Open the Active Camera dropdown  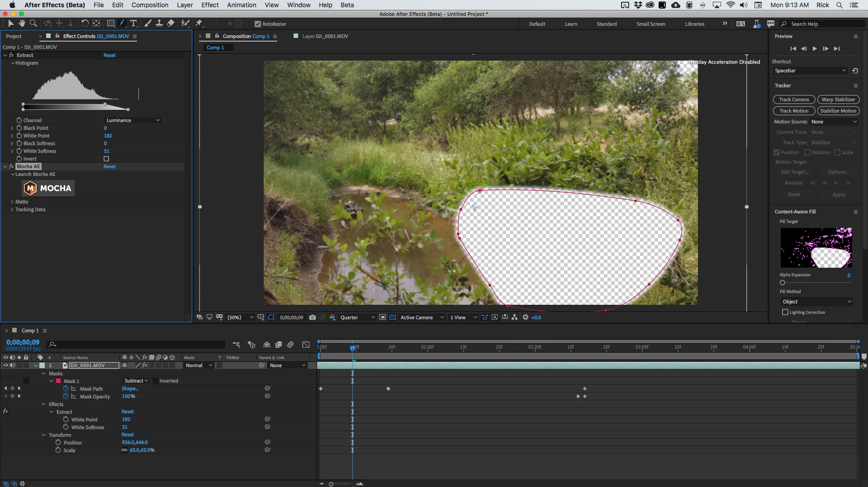coord(422,317)
